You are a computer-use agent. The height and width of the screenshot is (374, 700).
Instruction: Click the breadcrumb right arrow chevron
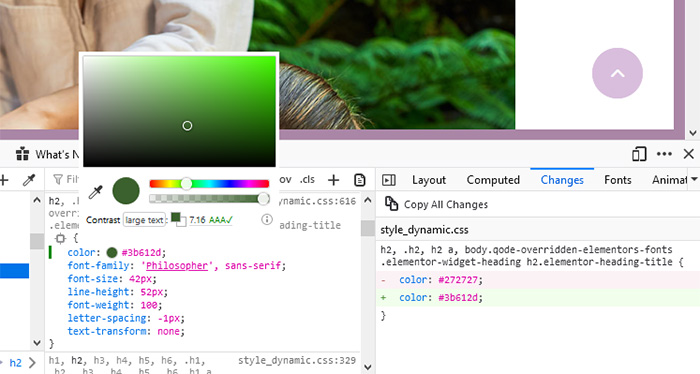pyautogui.click(x=32, y=363)
